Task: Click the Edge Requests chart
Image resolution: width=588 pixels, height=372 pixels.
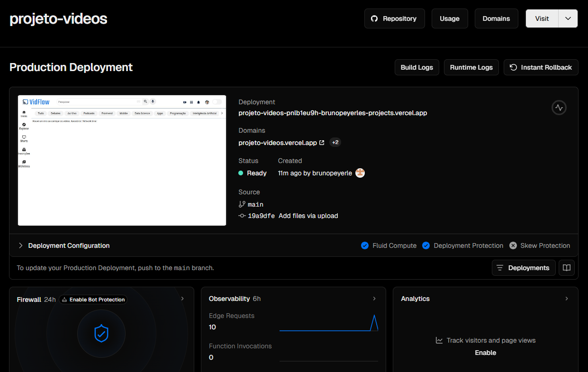Action: [329, 322]
